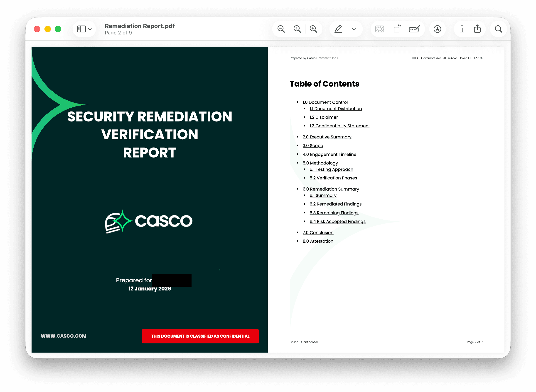
Task: Rotate the current page
Action: 397,29
